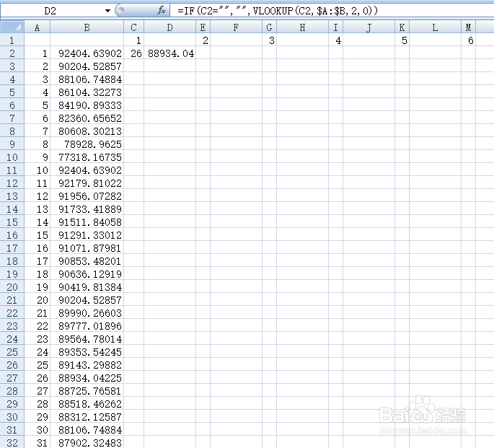494x448 pixels.
Task: Click cell E1 containing 2
Action: 203,40
